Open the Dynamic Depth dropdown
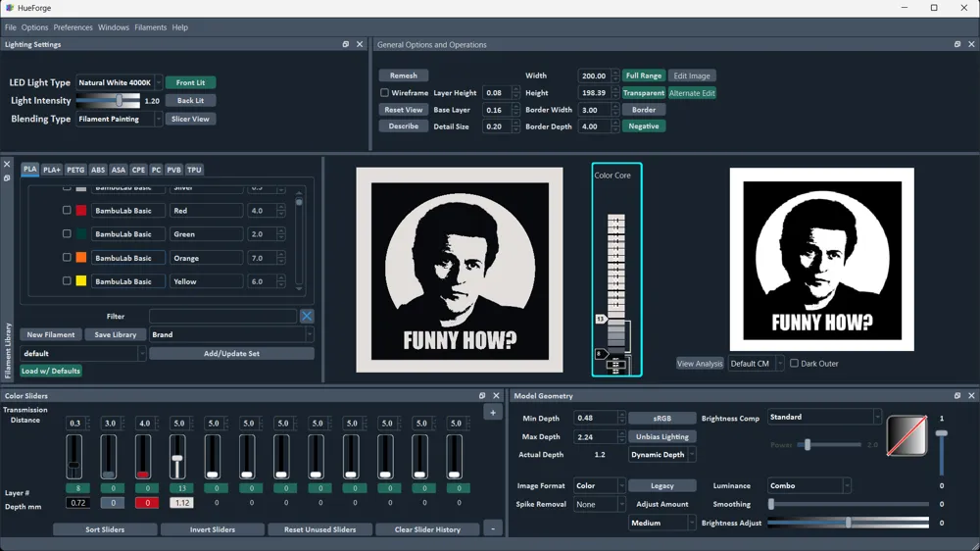980x551 pixels. coord(661,455)
